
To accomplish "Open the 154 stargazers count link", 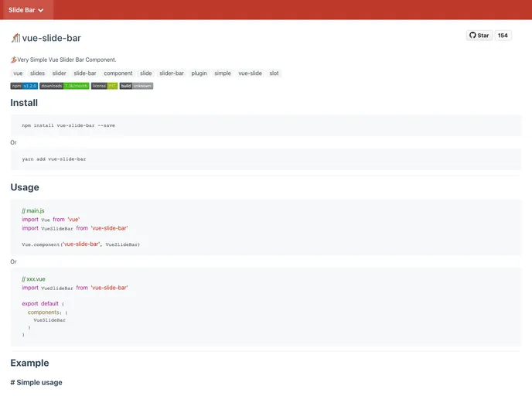I will tap(503, 36).
